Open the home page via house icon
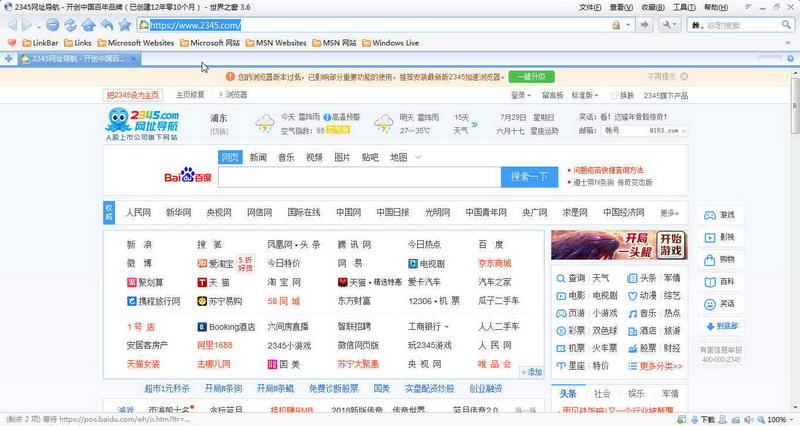800x426 pixels. [x=88, y=24]
